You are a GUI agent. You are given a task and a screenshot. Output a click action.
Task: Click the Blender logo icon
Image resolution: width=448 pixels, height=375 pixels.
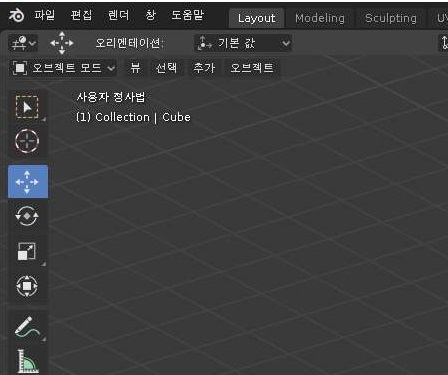[16, 15]
